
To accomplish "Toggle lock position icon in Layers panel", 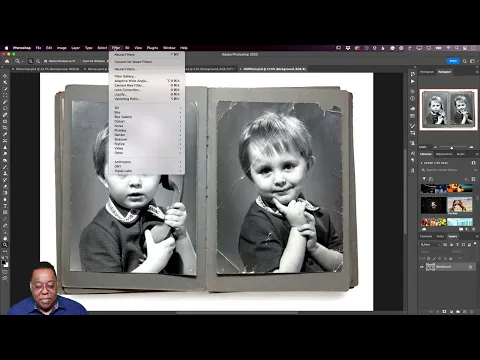I will [440, 258].
